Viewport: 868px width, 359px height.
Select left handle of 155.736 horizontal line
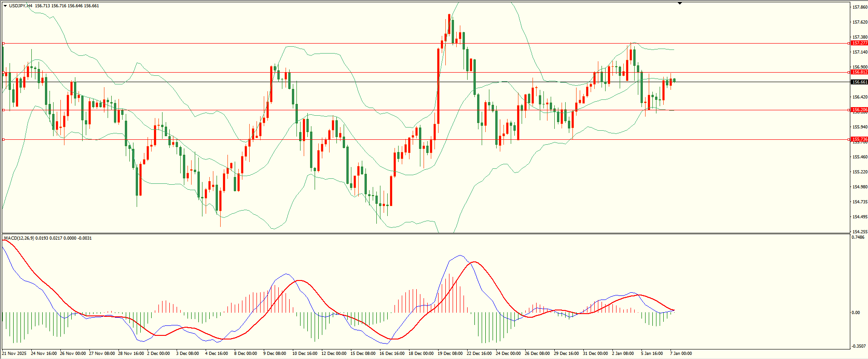pos(4,139)
